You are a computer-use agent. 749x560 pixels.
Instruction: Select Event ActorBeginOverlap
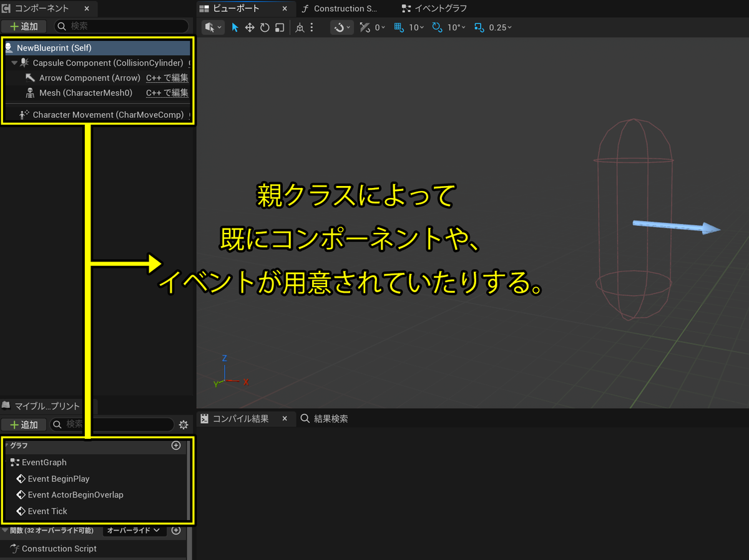click(x=76, y=495)
